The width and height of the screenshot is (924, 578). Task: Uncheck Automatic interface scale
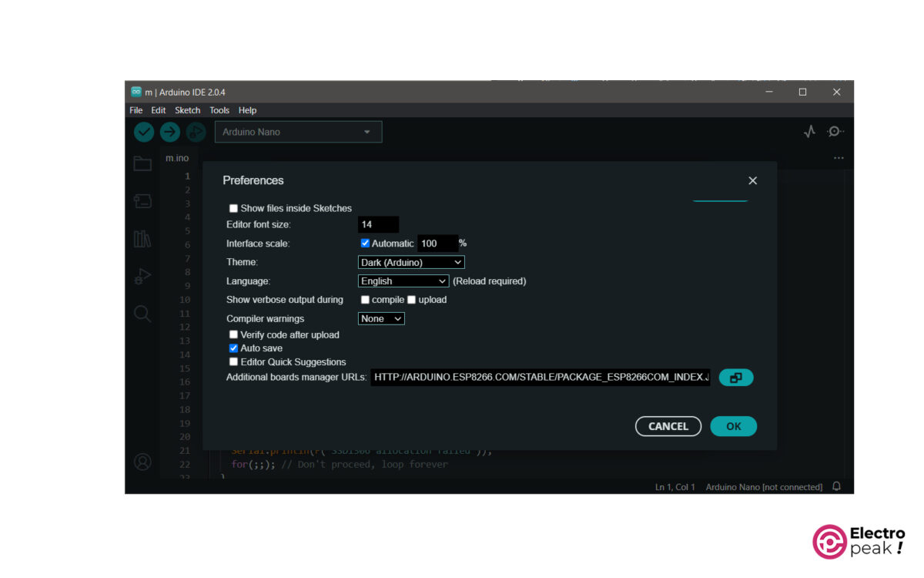(365, 244)
